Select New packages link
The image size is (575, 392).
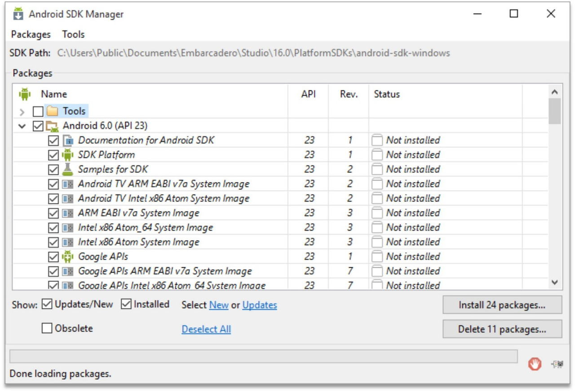point(219,305)
